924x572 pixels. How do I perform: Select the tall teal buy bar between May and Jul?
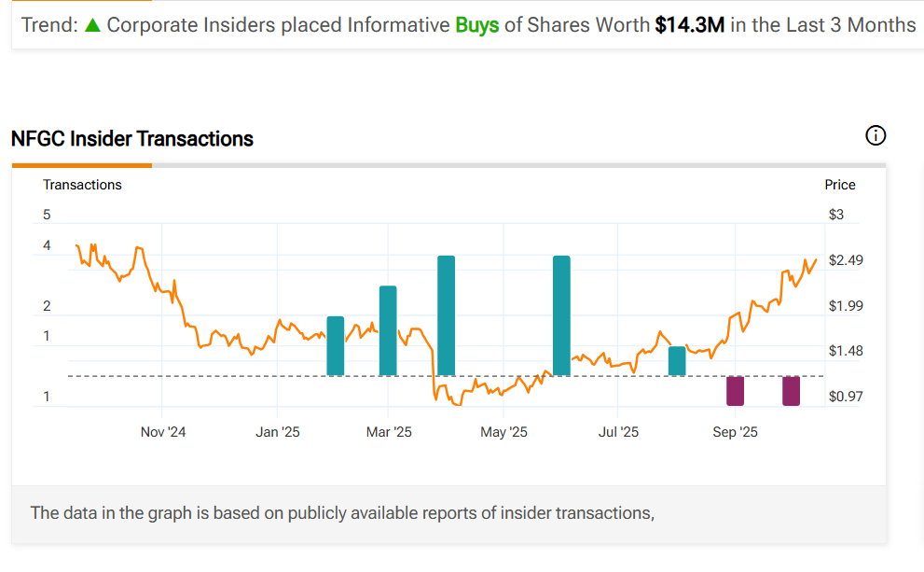point(561,315)
